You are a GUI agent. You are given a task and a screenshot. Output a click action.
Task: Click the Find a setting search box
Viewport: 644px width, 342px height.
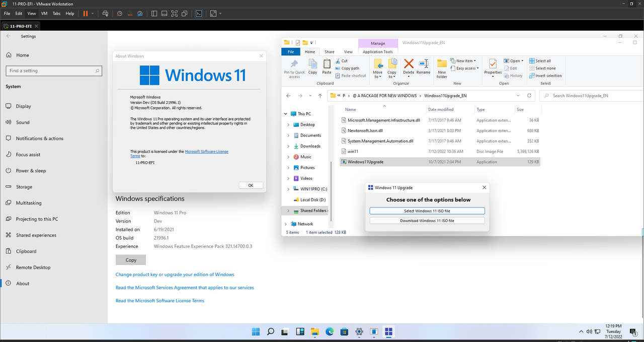54,71
